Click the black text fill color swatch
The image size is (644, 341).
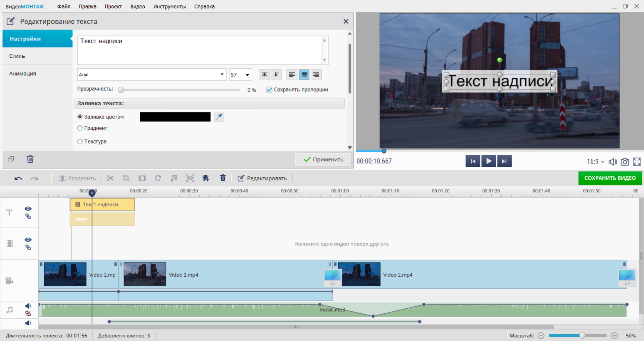(175, 117)
